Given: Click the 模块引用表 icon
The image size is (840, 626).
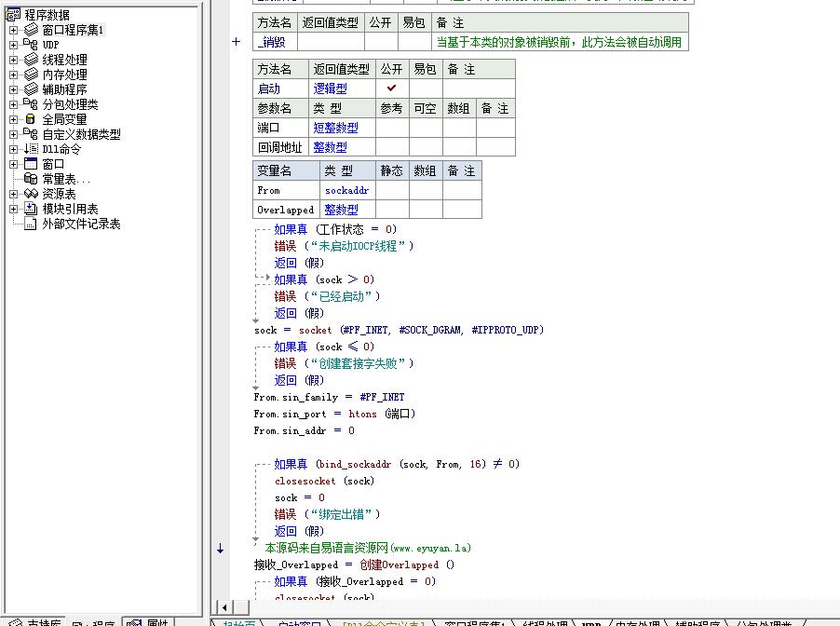Looking at the screenshot, I should point(31,209).
